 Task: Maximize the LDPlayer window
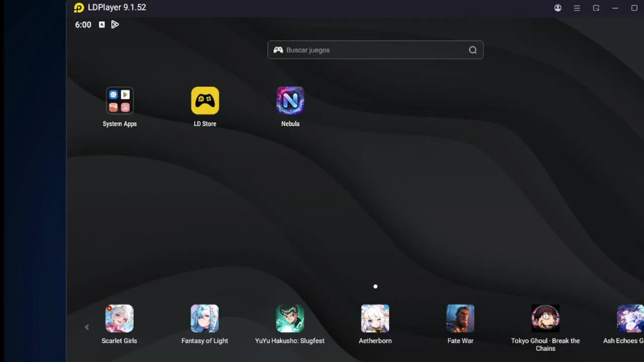tap(634, 8)
